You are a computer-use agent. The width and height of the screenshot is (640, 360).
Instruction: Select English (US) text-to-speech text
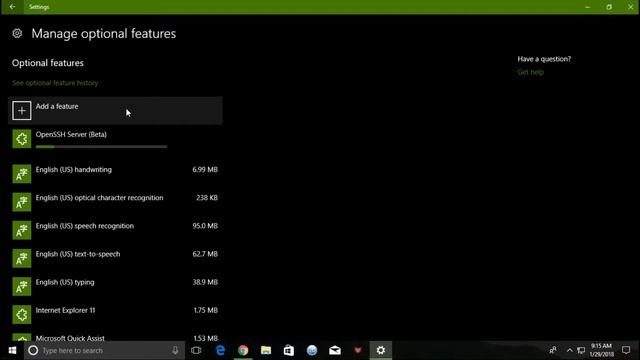pos(78,254)
